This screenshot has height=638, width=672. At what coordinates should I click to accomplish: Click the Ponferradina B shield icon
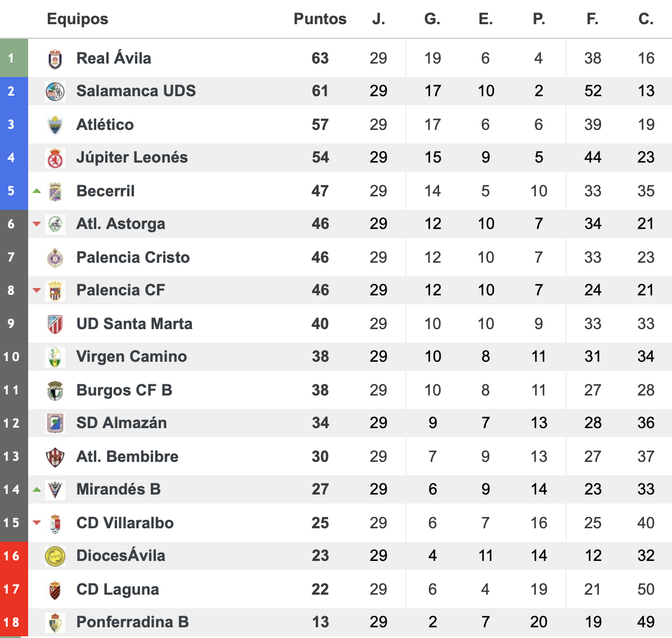tap(55, 623)
